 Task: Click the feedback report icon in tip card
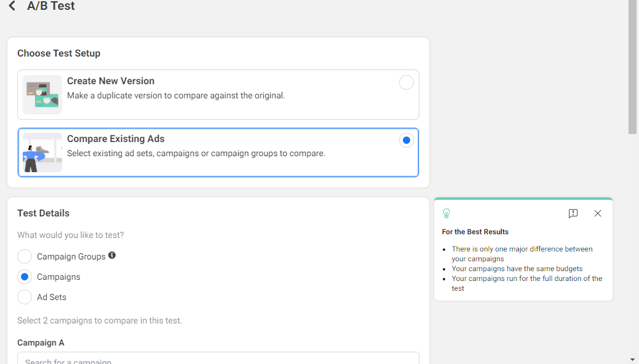[573, 213]
